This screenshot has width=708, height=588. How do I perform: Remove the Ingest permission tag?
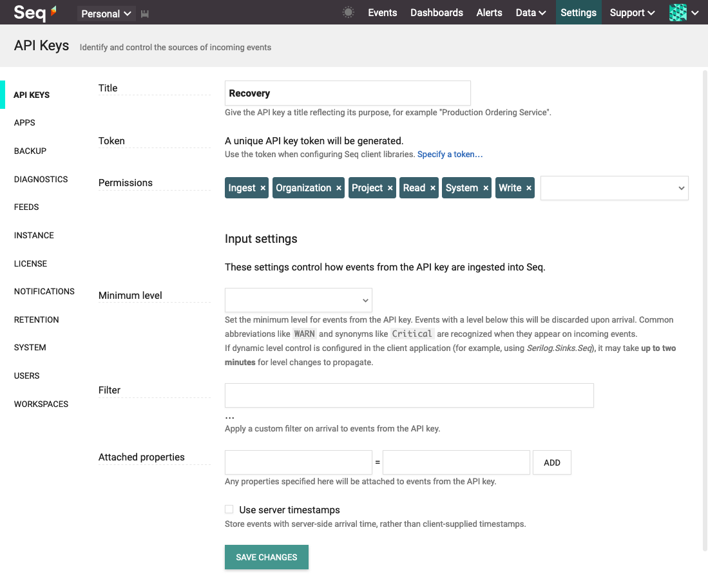(263, 188)
